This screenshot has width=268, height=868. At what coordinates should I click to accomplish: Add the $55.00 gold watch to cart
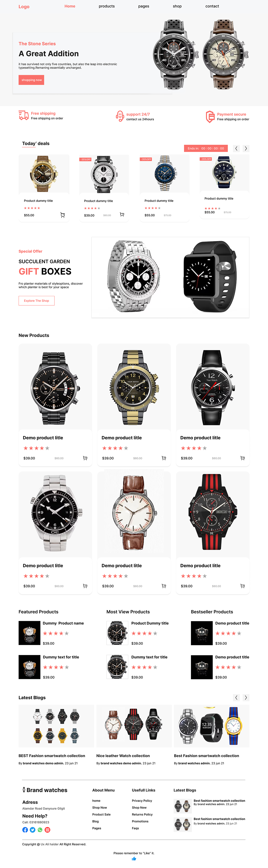(62, 215)
